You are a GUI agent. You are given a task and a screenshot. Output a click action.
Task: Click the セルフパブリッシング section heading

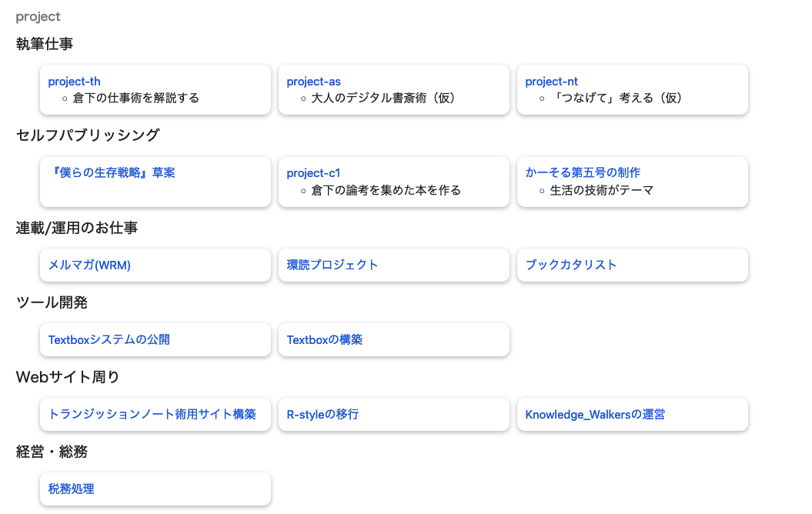click(x=87, y=135)
